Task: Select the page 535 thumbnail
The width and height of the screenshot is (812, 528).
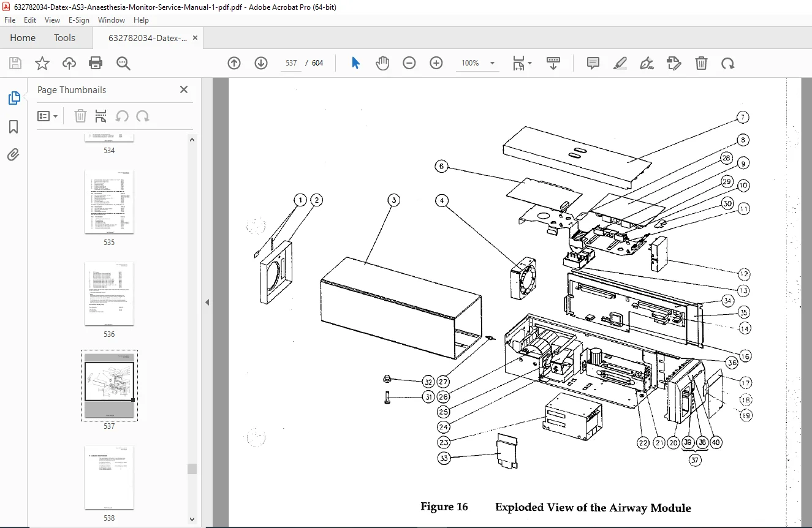Action: coord(109,202)
